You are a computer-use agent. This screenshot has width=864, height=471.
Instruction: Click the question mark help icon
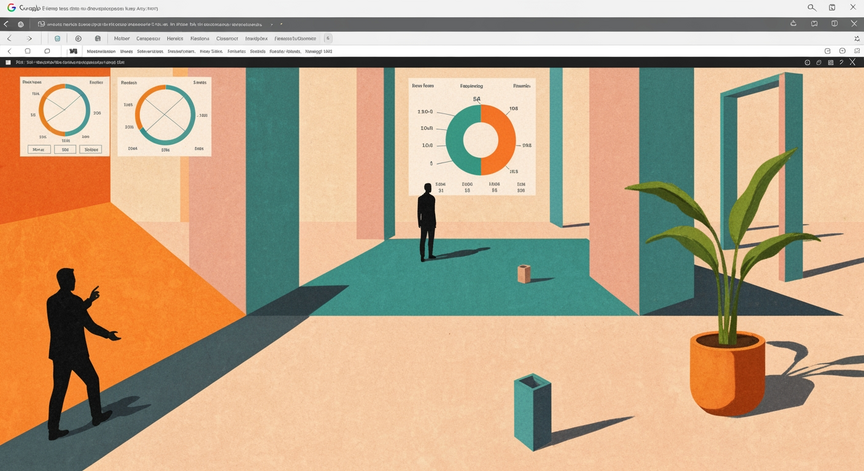[841, 63]
